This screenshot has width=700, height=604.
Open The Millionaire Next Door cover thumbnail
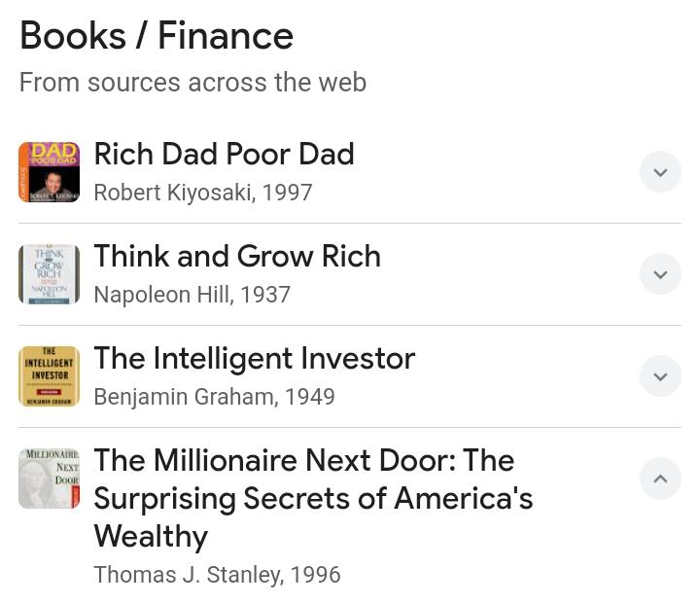[x=50, y=479]
